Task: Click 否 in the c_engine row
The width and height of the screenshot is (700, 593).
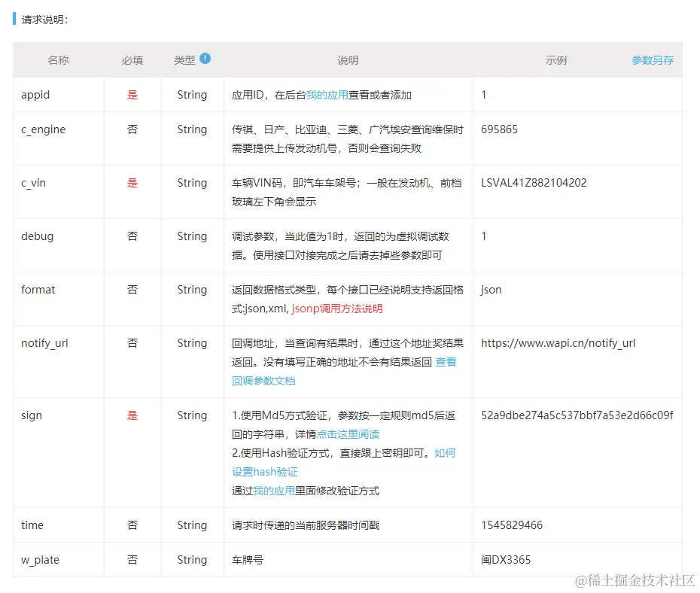Action: coord(132,129)
